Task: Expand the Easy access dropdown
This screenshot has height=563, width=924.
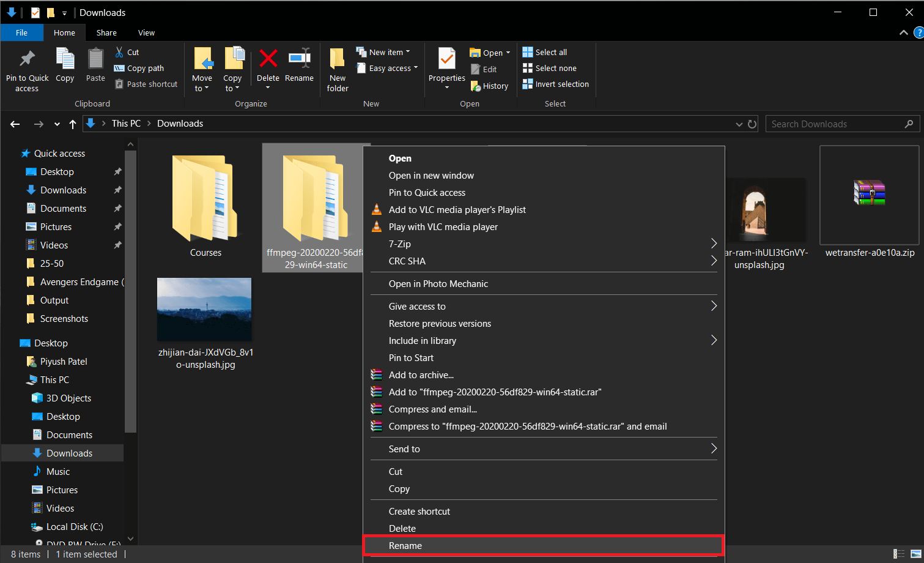Action: [x=386, y=68]
